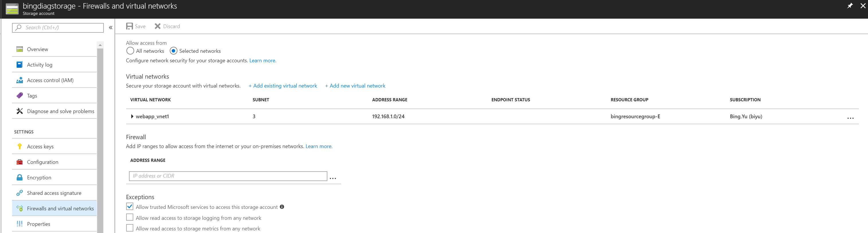Click the Shared access signature link icon
The height and width of the screenshot is (233, 868).
(x=19, y=193)
